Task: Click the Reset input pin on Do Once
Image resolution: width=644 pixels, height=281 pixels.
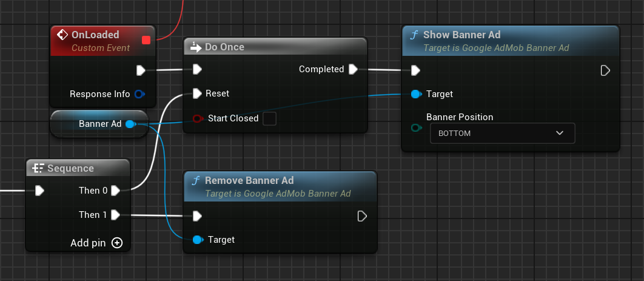Action: pos(196,93)
